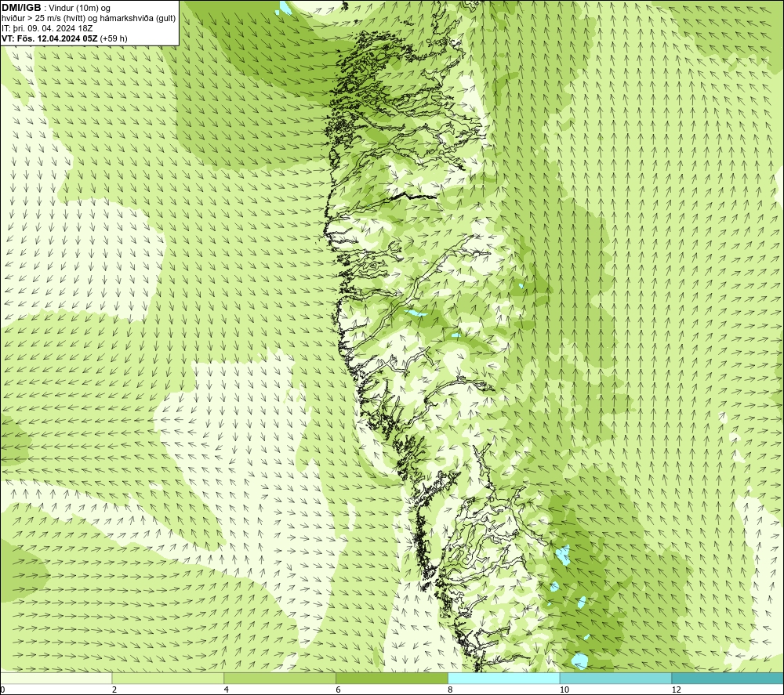Click the scale label 8
This screenshot has width=784, height=695.
(x=451, y=690)
